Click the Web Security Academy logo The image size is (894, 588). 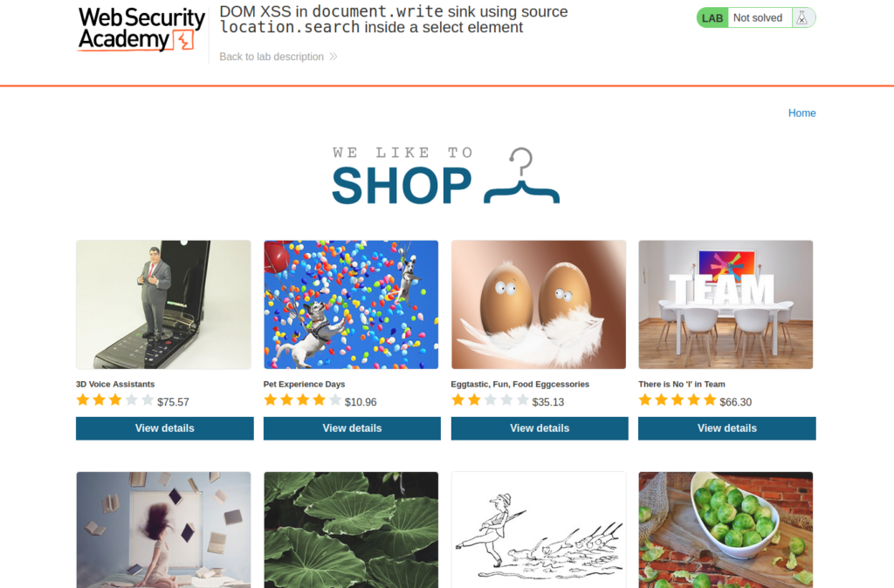(x=141, y=29)
